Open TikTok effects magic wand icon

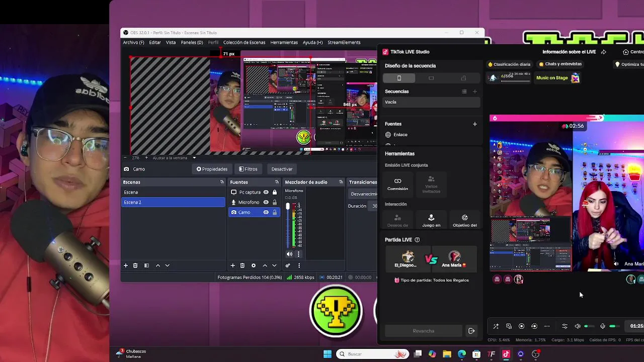(496, 326)
